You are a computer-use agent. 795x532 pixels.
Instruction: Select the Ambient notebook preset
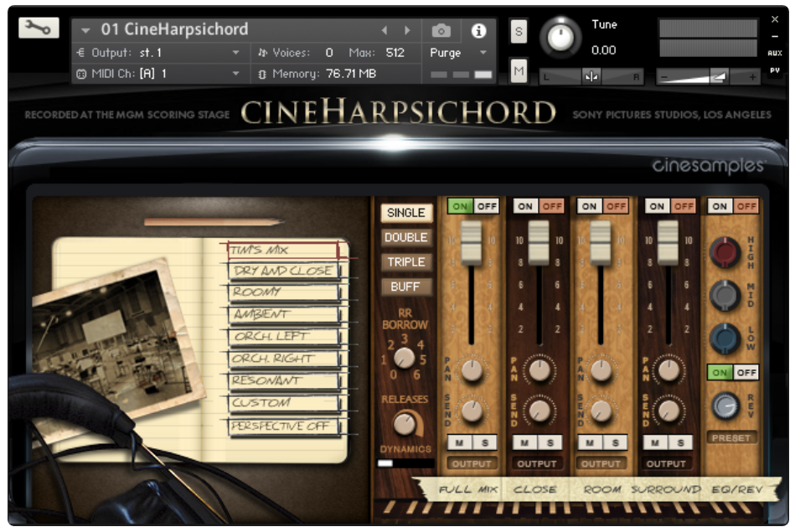(x=283, y=314)
